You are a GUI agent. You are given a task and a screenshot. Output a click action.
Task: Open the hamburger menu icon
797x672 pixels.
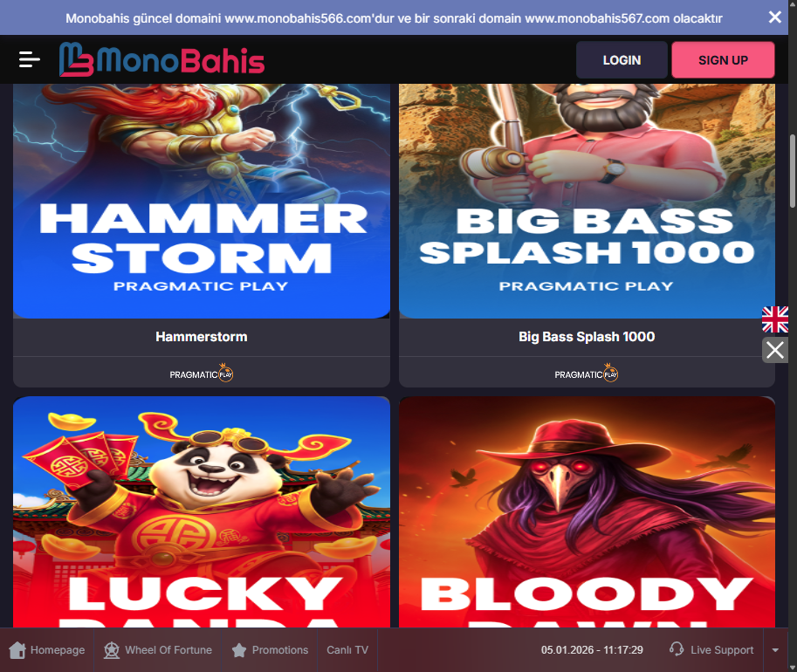point(30,59)
